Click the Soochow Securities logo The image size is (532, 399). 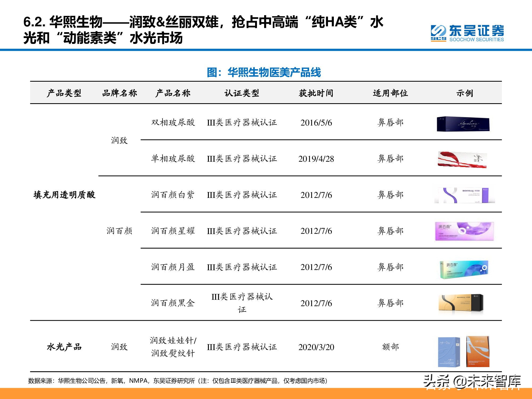tap(467, 34)
